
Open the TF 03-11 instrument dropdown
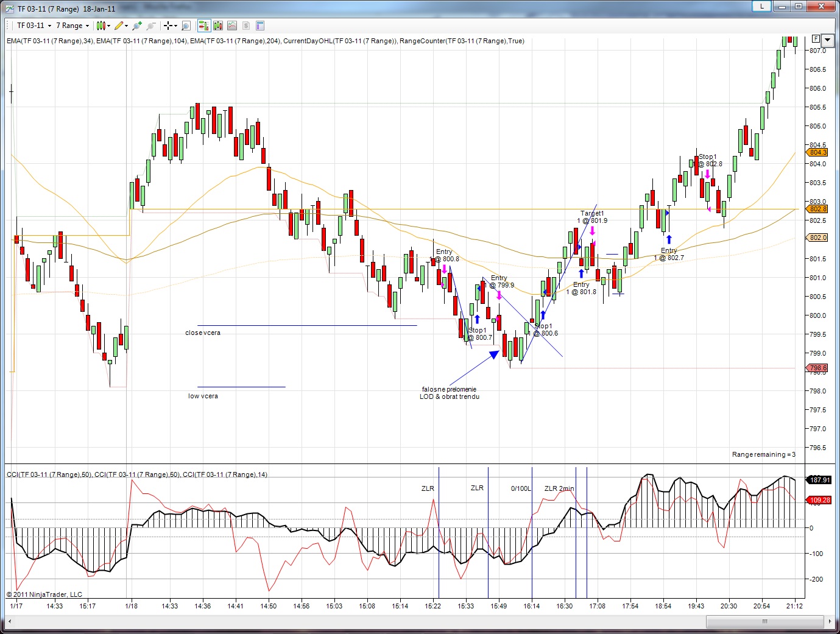34,26
